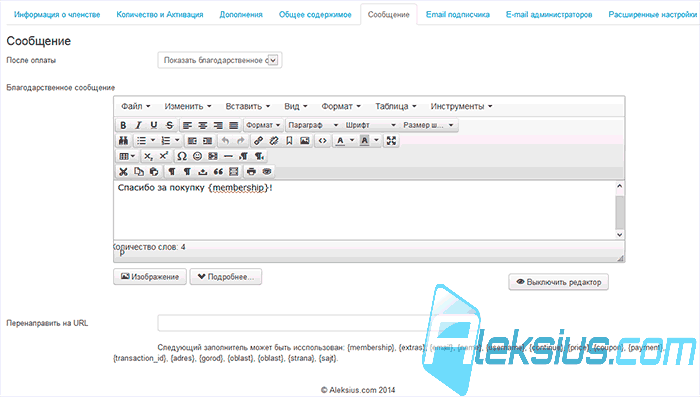Center-align text with toolbar icon
Screen dimensions: 700x397
coord(203,125)
